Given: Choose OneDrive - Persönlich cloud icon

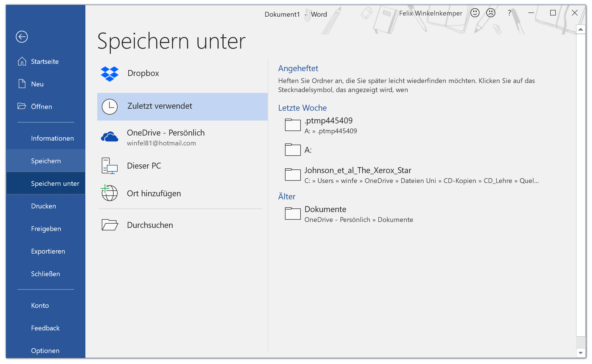Looking at the screenshot, I should point(109,137).
